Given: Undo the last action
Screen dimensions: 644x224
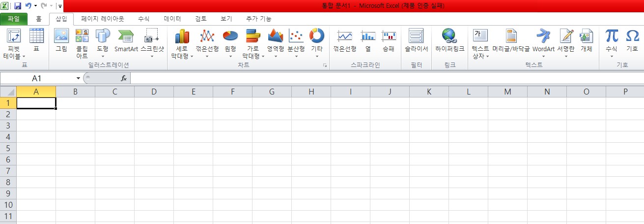Looking at the screenshot, I should (x=28, y=6).
